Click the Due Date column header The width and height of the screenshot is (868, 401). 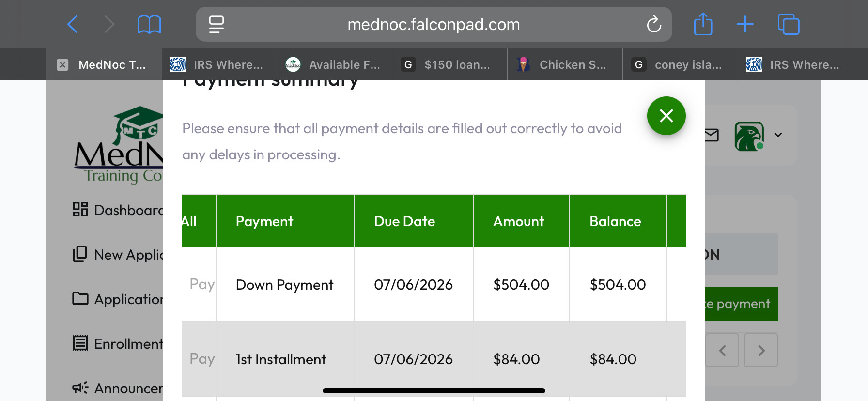point(414,221)
